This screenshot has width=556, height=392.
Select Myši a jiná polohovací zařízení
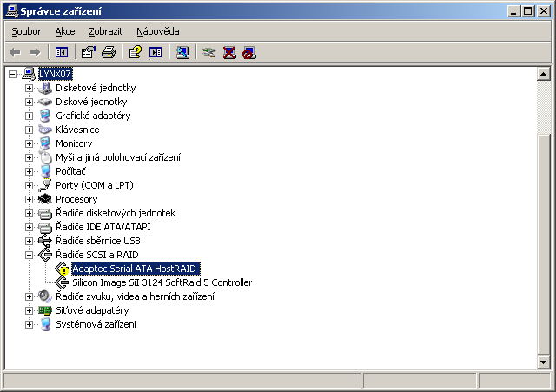(118, 157)
